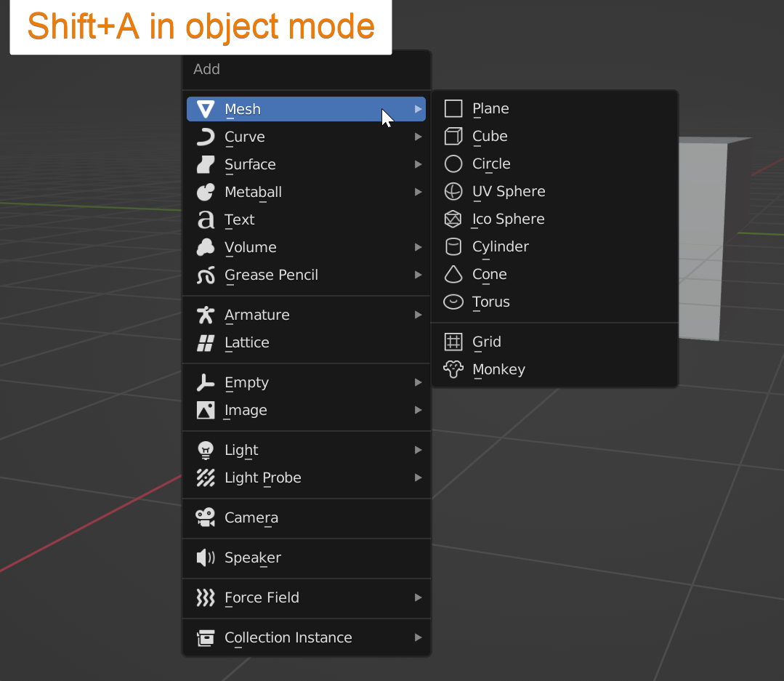Image resolution: width=784 pixels, height=681 pixels.
Task: Expand the Curve submenu arrow
Action: pos(418,137)
